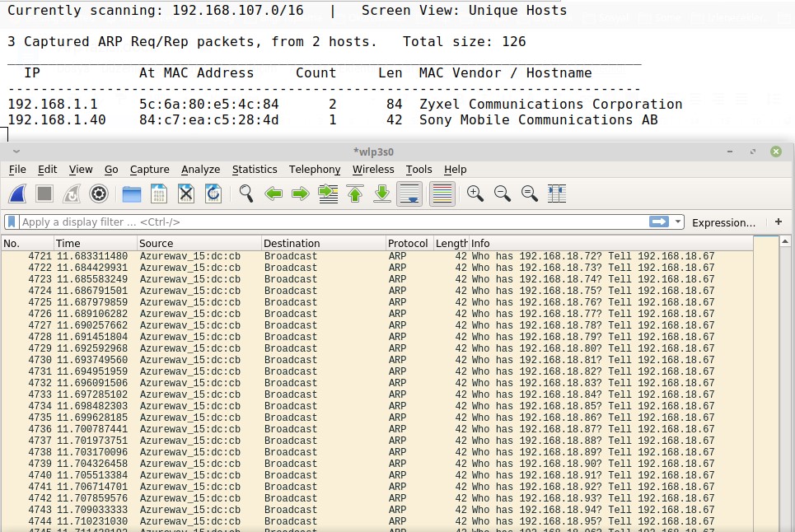Open the Statistics menu
This screenshot has height=532, width=795.
(254, 170)
